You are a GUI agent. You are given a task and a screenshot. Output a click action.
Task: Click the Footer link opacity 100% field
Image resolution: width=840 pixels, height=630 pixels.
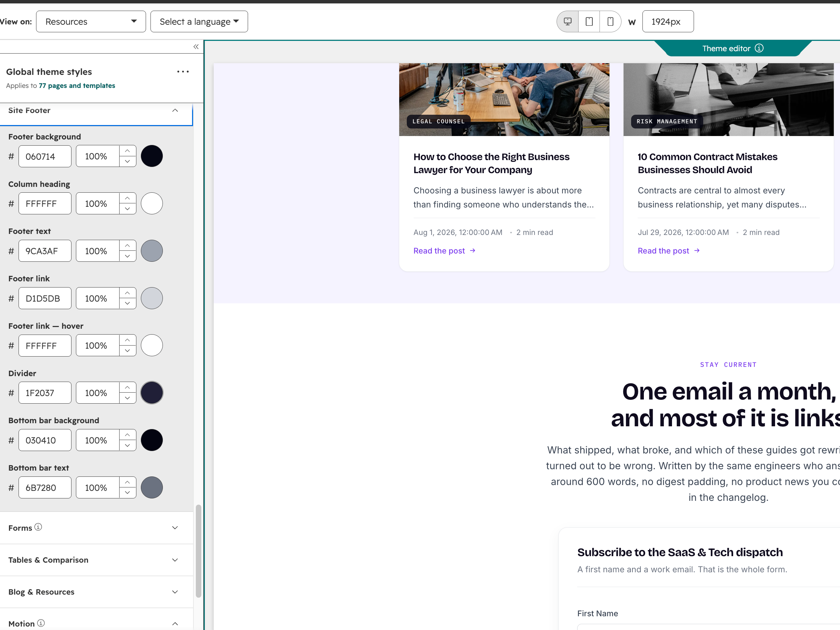pos(98,298)
